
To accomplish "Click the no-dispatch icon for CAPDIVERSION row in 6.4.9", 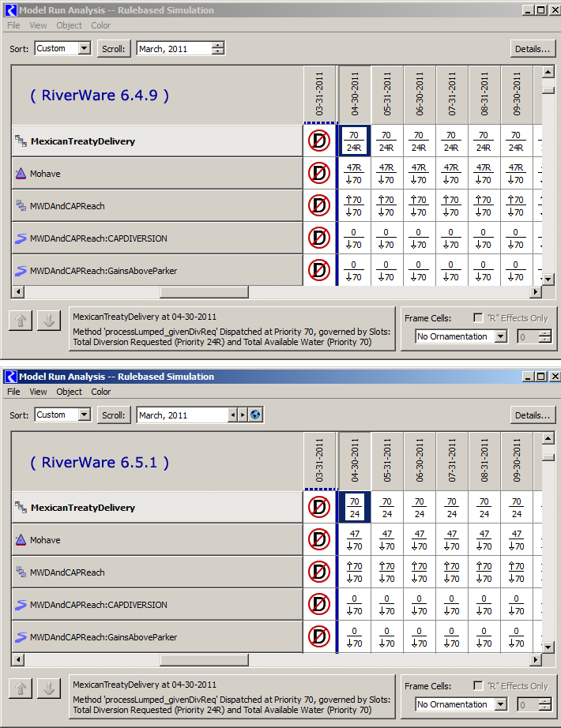I will tap(319, 238).
